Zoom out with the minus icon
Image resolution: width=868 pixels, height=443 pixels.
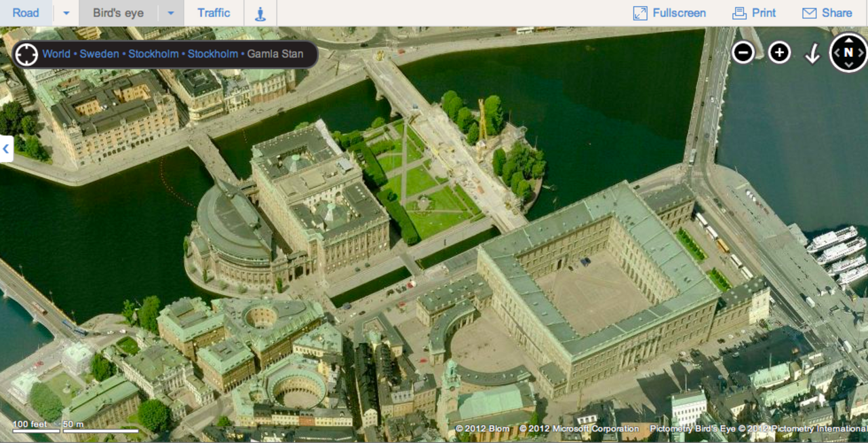click(743, 52)
